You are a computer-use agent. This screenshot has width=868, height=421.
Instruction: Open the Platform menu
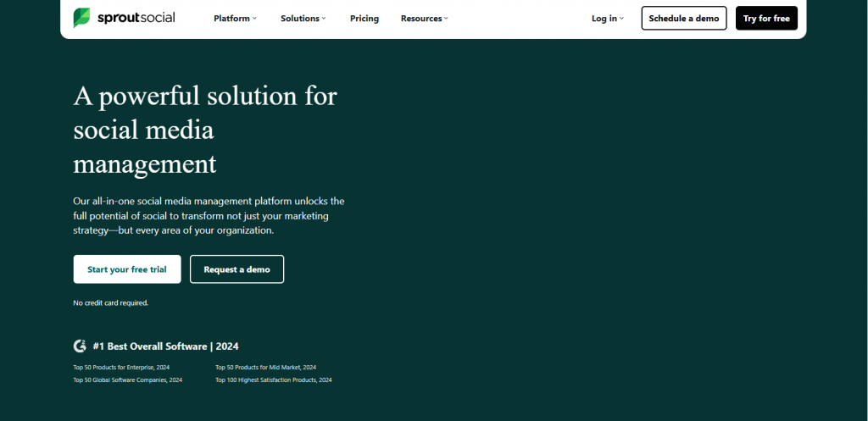click(x=231, y=19)
